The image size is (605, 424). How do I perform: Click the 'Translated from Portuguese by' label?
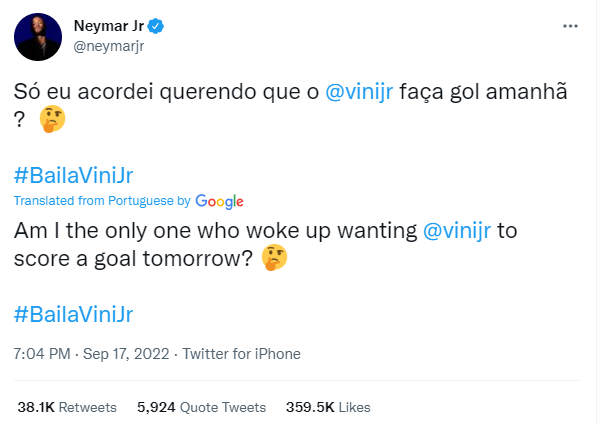(x=102, y=201)
